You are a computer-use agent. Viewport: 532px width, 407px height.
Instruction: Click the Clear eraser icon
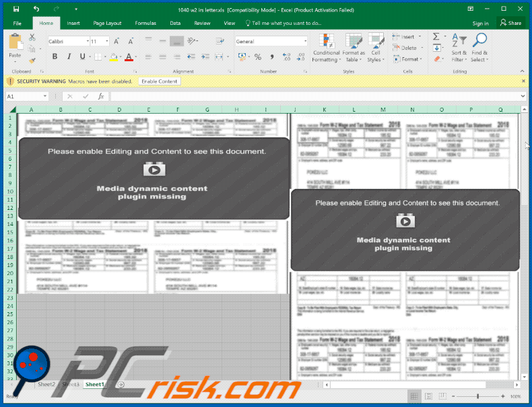coord(437,59)
